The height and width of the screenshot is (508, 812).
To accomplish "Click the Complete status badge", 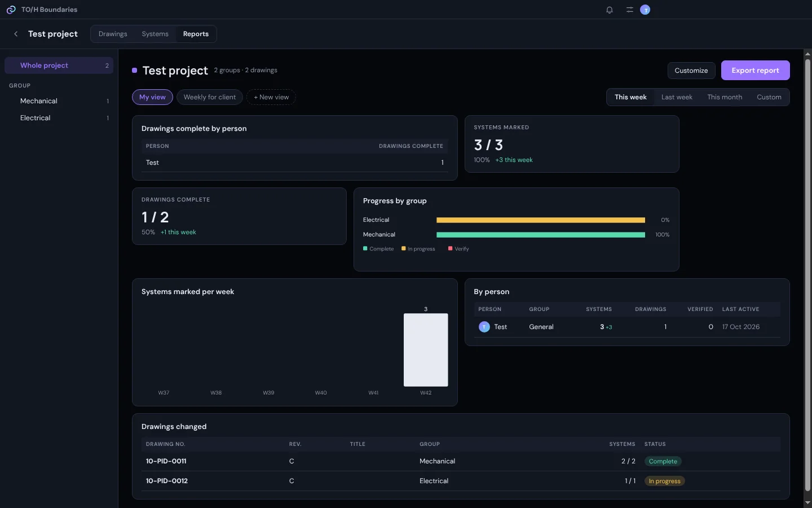I will 663,461.
